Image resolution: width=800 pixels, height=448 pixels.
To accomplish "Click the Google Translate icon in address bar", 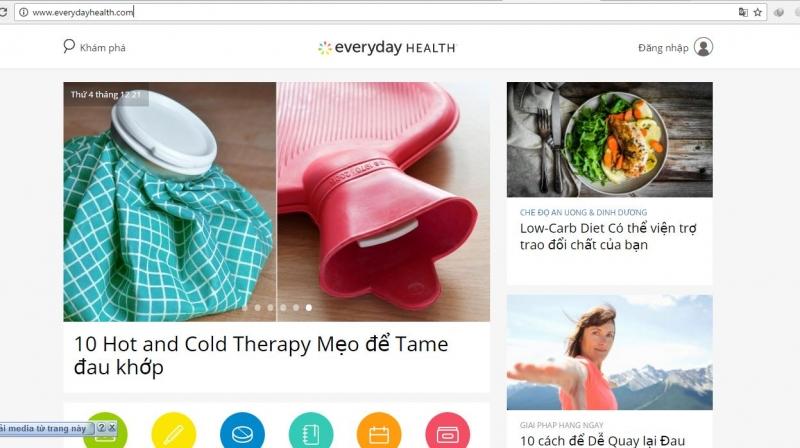I will point(743,12).
